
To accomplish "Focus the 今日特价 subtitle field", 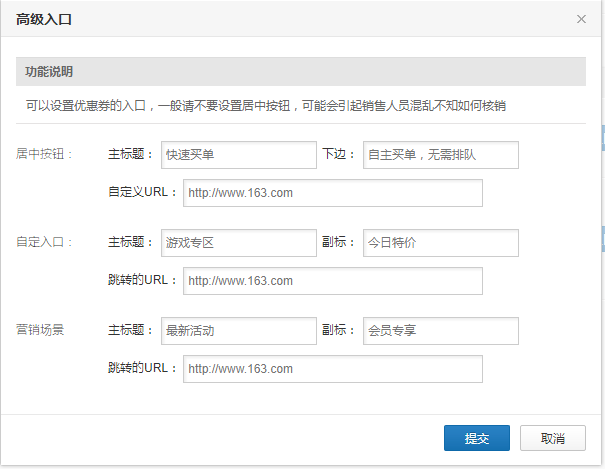I will 440,243.
